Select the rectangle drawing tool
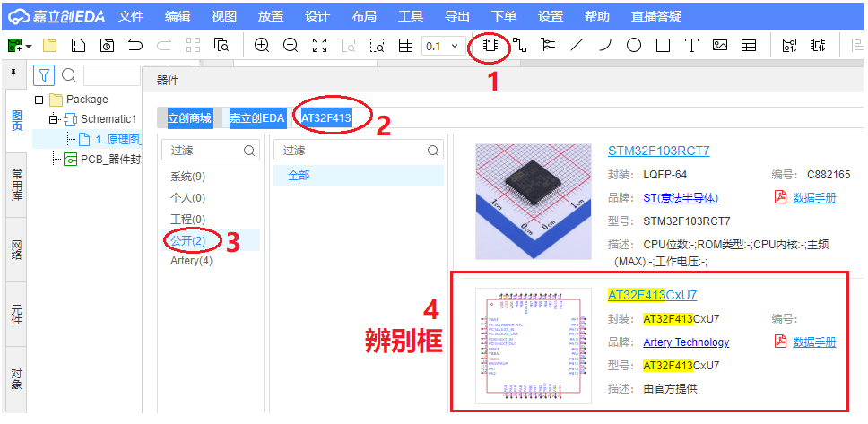 [663, 45]
